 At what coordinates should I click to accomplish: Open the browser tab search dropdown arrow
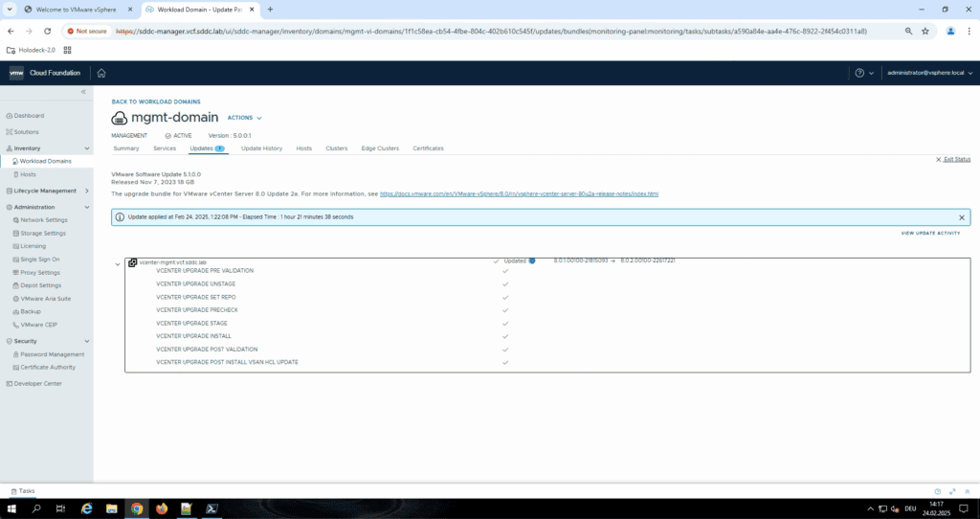click(10, 10)
